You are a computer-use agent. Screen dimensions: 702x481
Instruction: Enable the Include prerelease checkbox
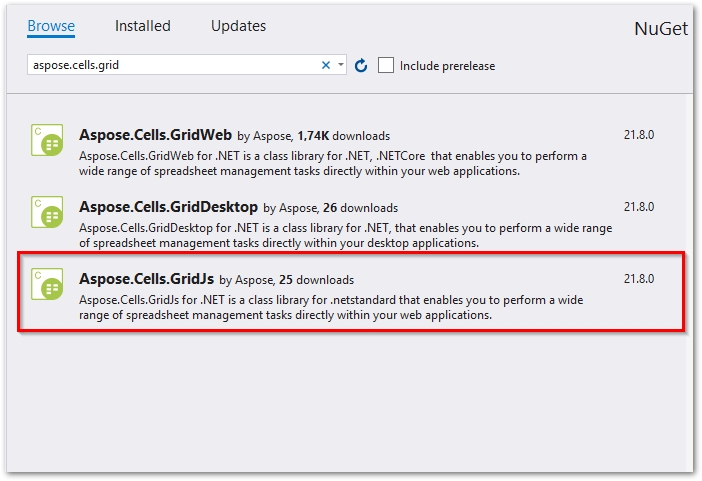click(386, 65)
